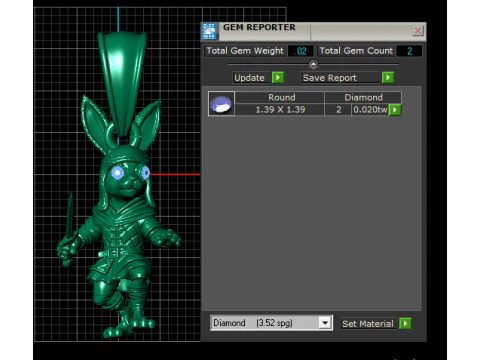Click the Total Gem Count value 2
The height and width of the screenshot is (360, 480).
tap(409, 51)
